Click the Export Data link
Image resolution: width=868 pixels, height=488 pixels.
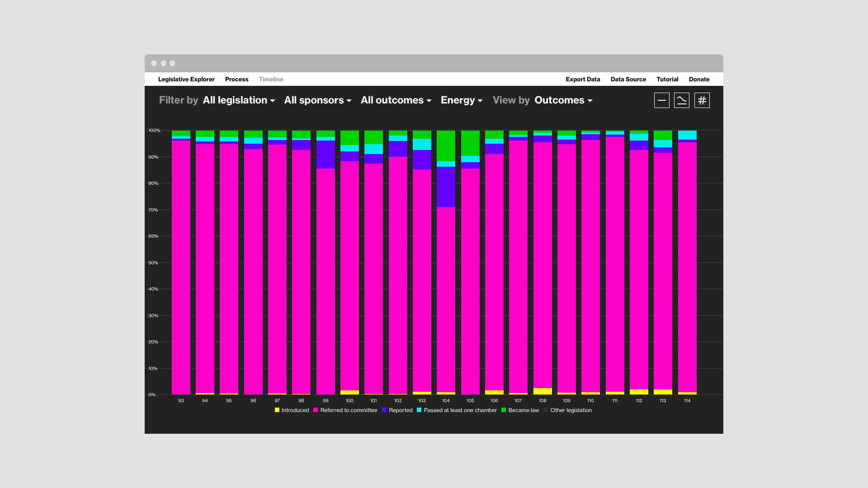[x=583, y=79]
